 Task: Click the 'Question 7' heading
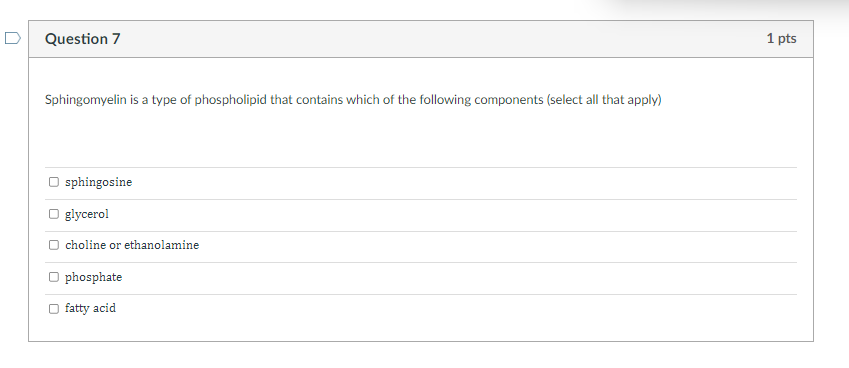coord(83,39)
